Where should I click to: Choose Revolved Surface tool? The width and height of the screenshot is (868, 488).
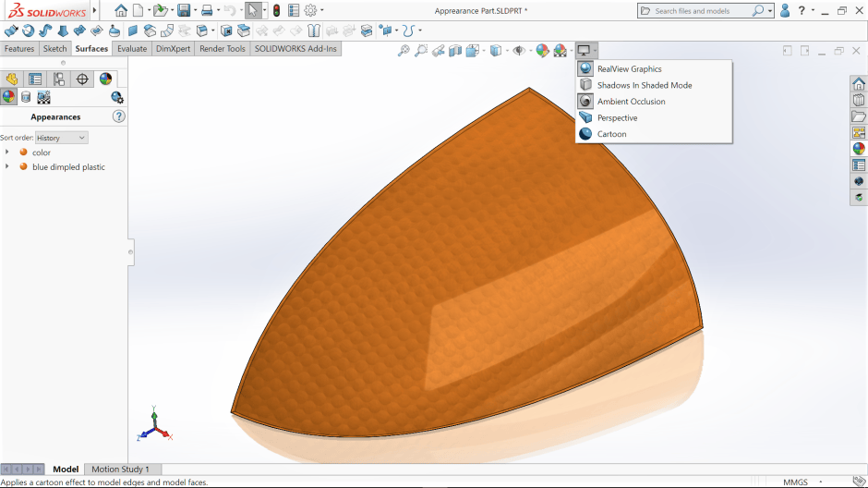[x=29, y=31]
